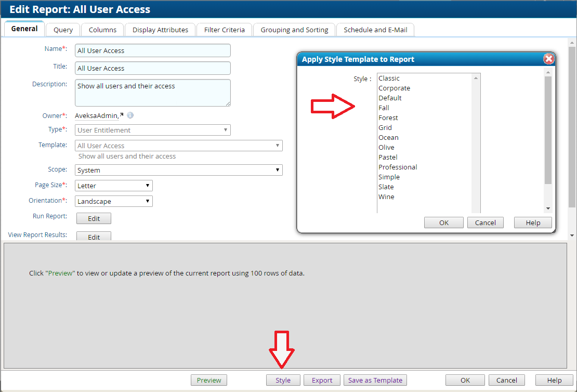Change the Page Size dropdown
The width and height of the screenshot is (577, 392).
click(148, 185)
